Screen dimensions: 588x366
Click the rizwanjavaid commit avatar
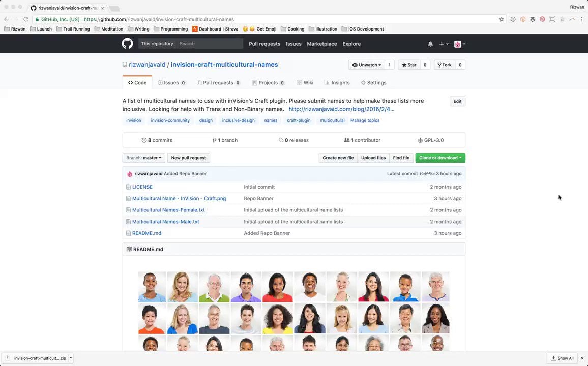130,174
